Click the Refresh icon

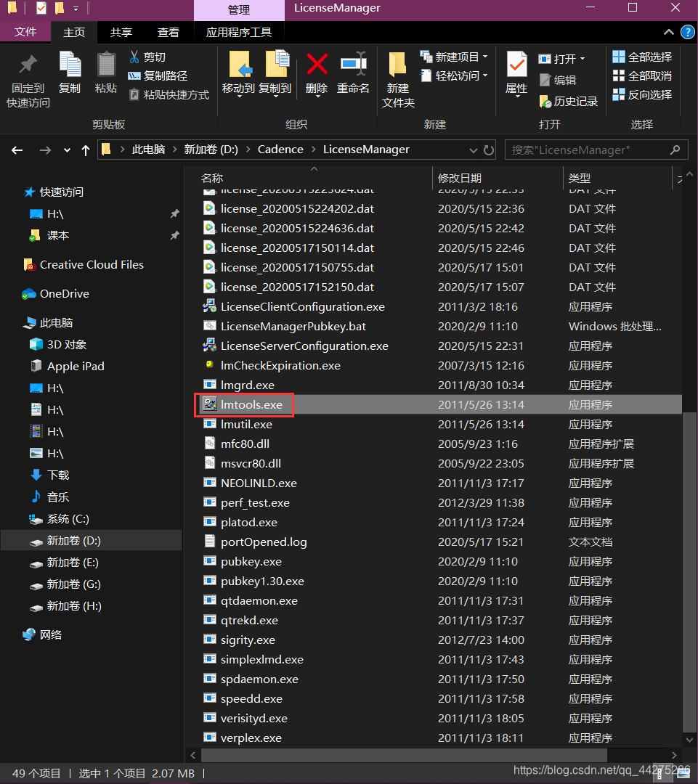pos(489,150)
